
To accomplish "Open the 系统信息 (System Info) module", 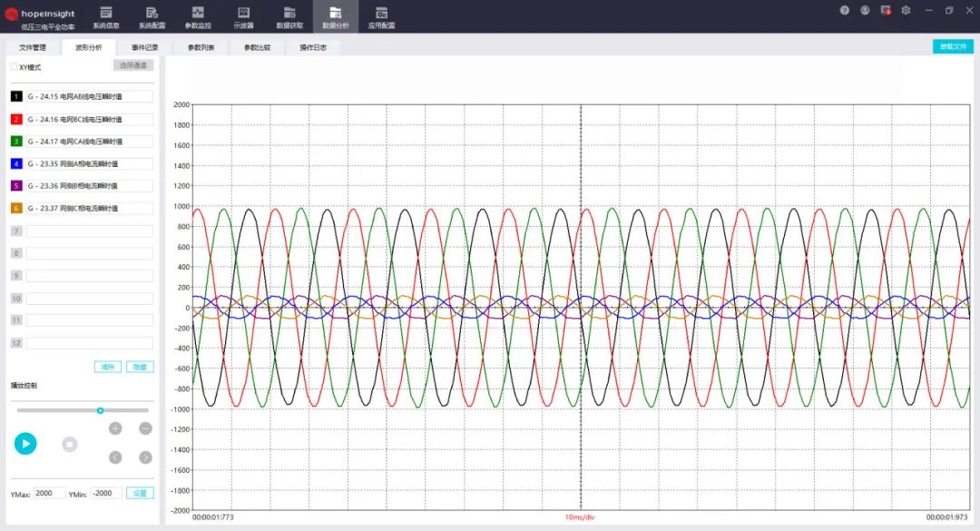I will (106, 16).
